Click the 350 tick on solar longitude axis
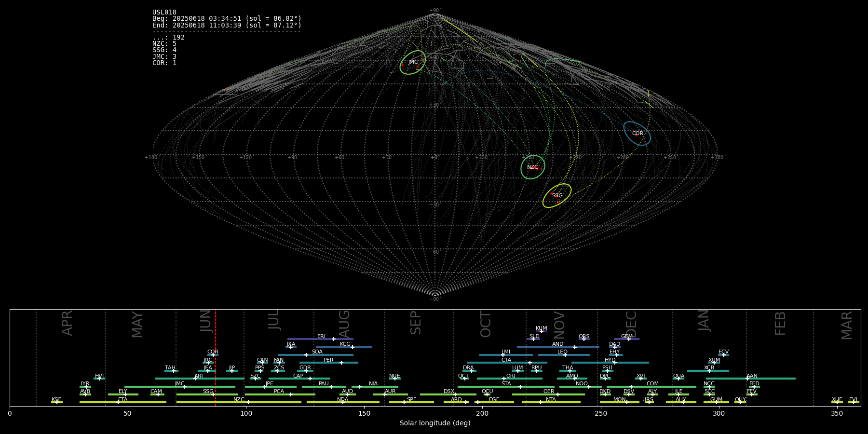Image resolution: width=868 pixels, height=434 pixels. pyautogui.click(x=837, y=413)
